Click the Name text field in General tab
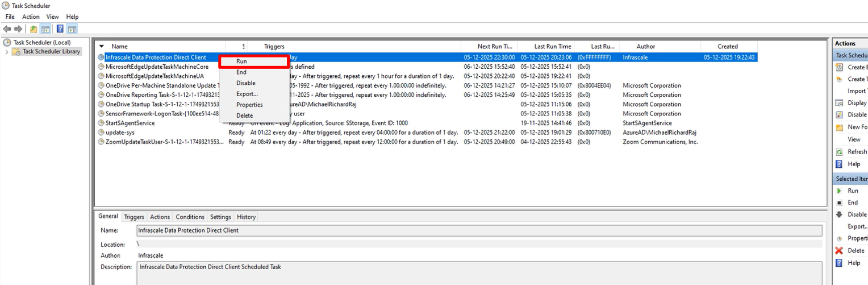The height and width of the screenshot is (285, 868). click(x=479, y=230)
